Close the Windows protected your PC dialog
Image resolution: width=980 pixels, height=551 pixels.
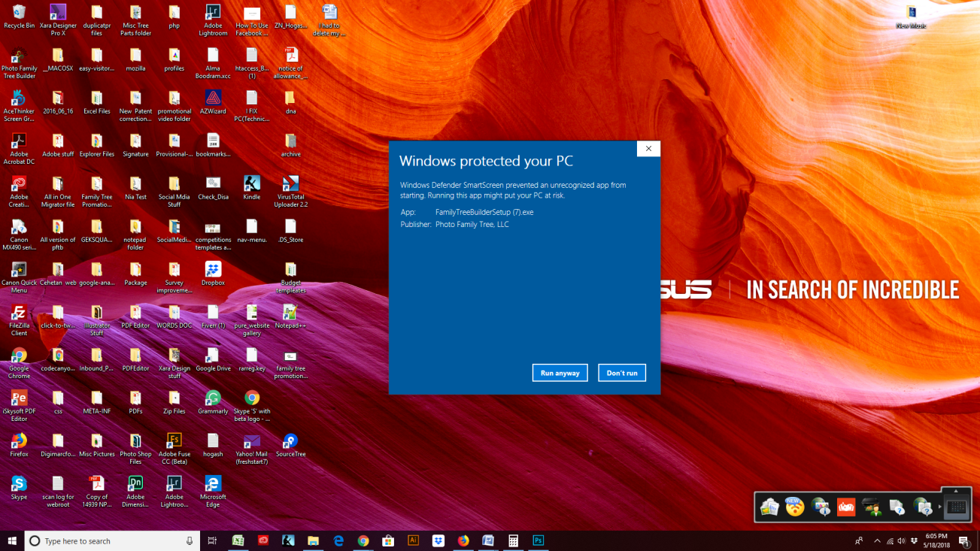coord(648,149)
